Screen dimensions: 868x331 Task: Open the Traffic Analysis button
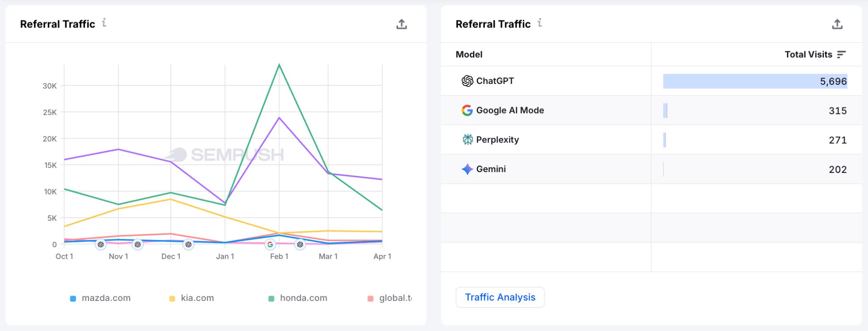[x=500, y=298]
